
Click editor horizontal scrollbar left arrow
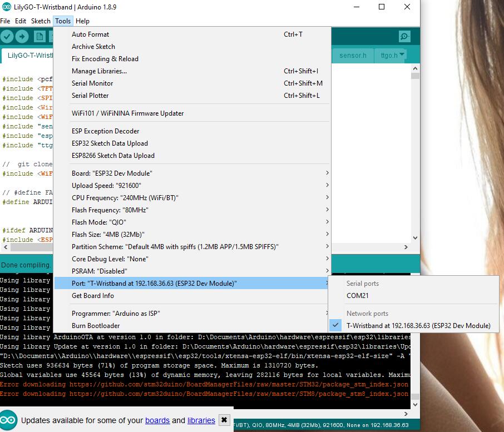click(5, 247)
